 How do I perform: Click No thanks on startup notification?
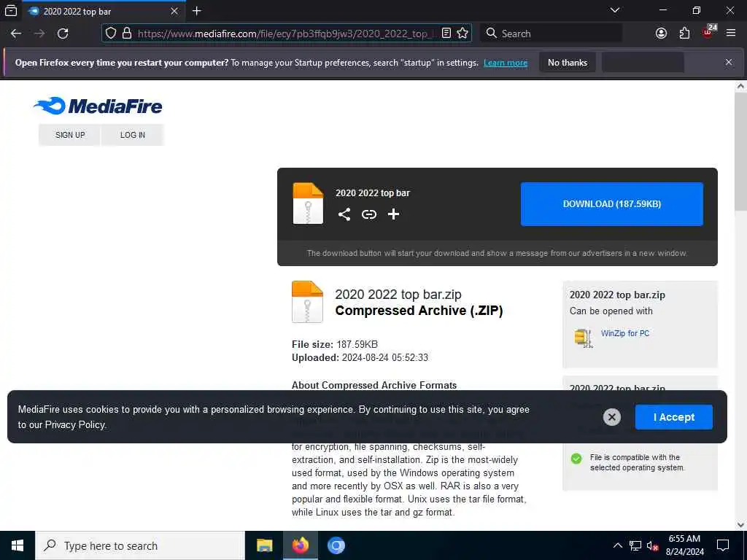[568, 63]
